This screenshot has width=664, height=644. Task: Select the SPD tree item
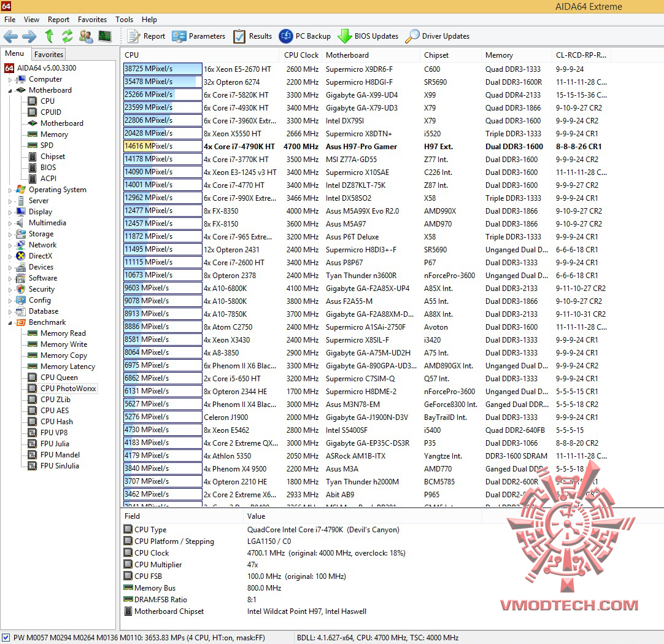pyautogui.click(x=47, y=145)
